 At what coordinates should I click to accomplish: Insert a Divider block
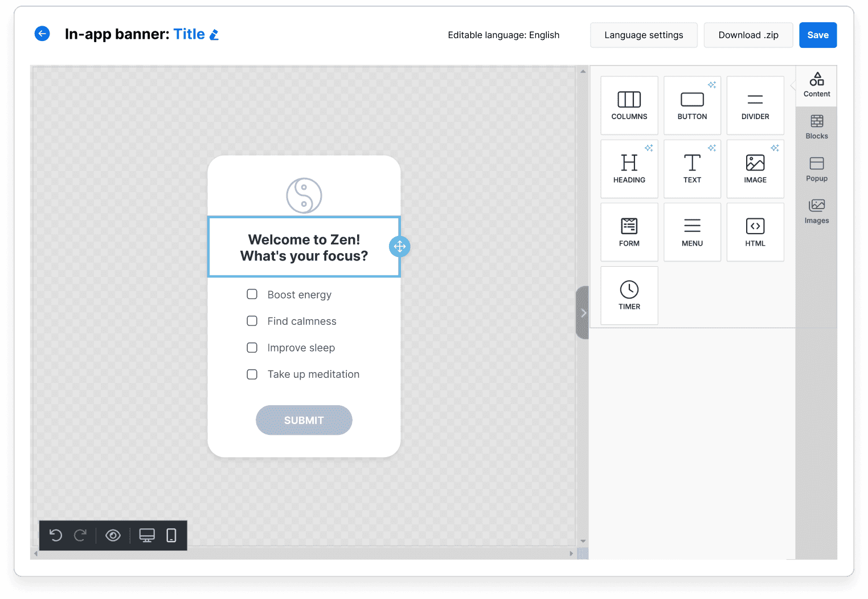coord(755,105)
